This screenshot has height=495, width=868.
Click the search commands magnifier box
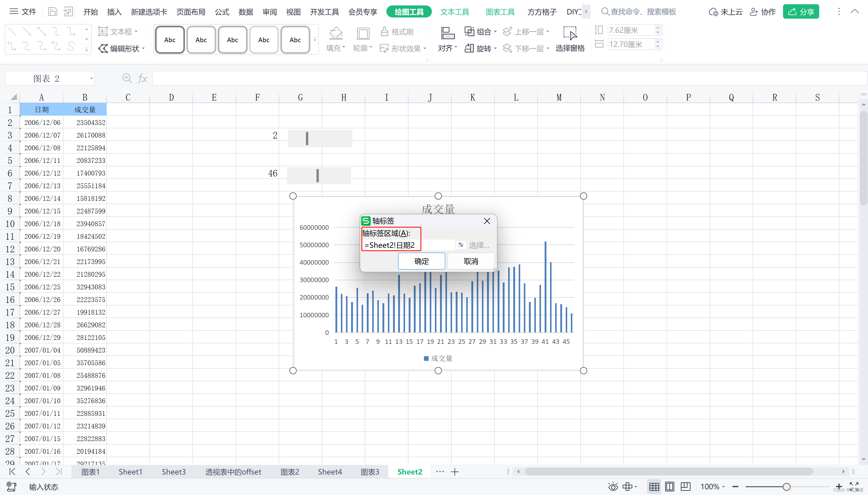(638, 11)
